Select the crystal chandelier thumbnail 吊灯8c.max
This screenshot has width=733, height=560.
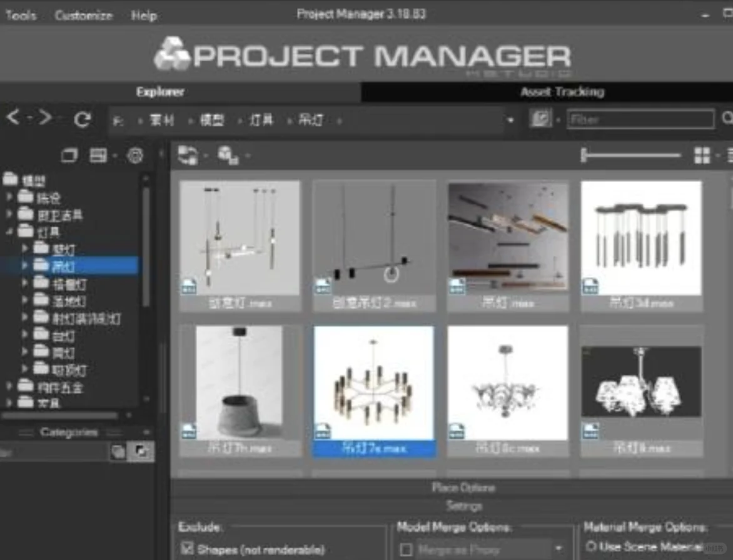tap(508, 391)
